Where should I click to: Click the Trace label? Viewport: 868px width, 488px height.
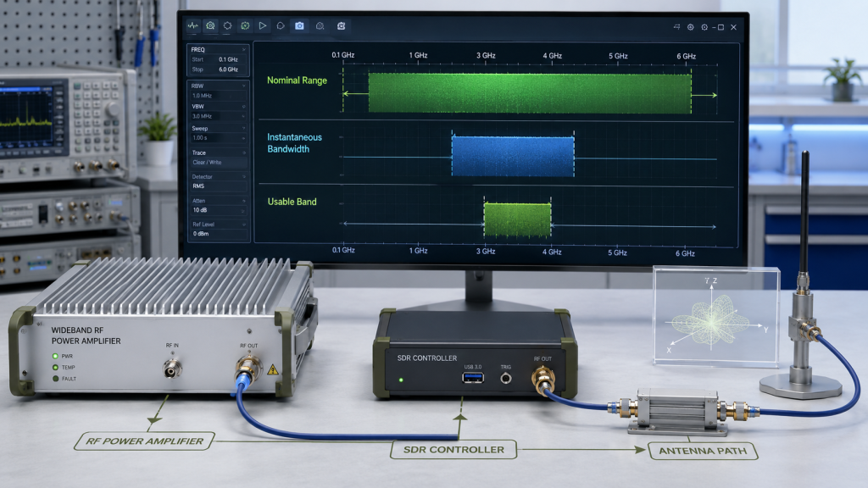198,152
